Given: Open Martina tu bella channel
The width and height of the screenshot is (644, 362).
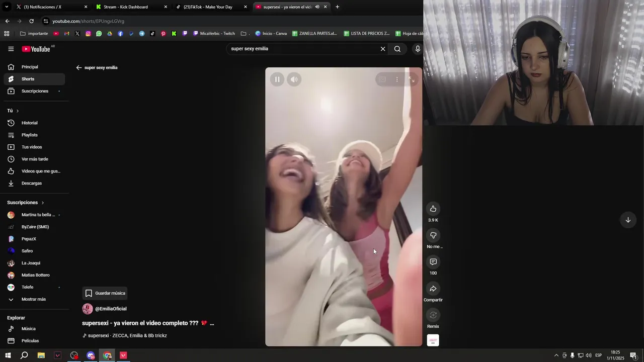Looking at the screenshot, I should [x=34, y=215].
